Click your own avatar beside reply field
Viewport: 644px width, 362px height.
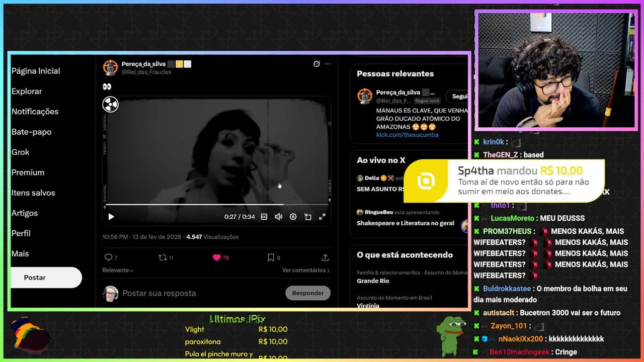coord(111,294)
